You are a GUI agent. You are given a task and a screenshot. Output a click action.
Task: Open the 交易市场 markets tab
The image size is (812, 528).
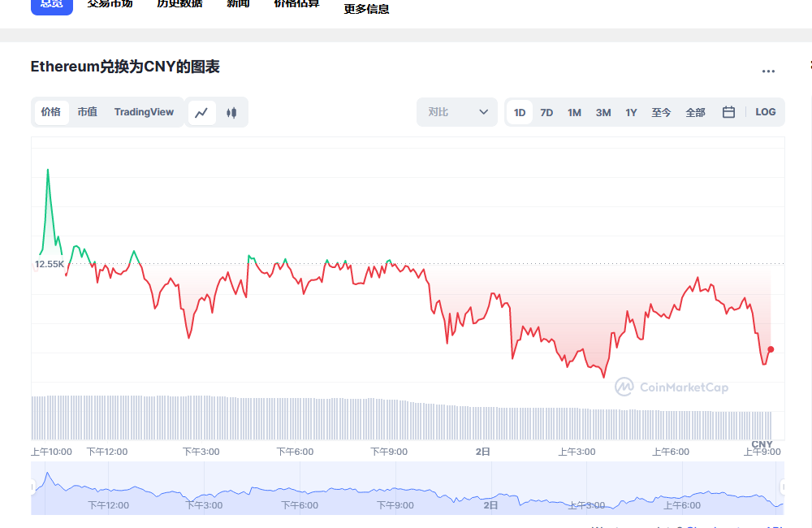tap(110, 4)
